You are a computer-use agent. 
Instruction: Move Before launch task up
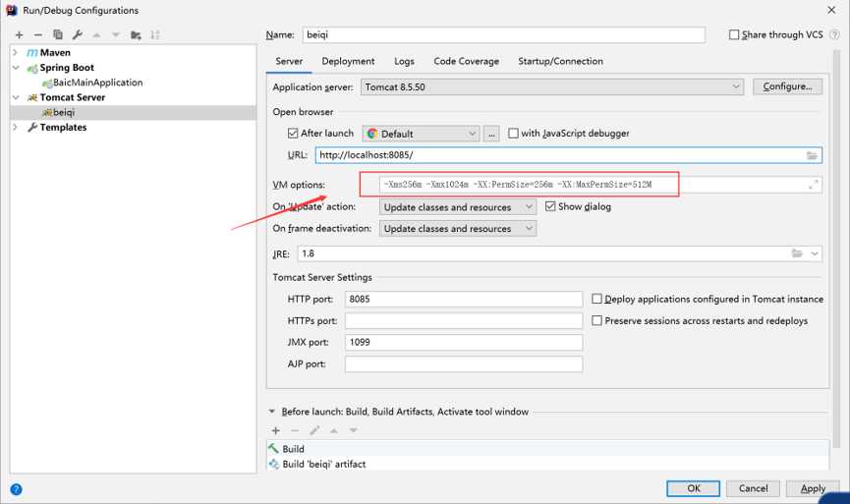(334, 431)
